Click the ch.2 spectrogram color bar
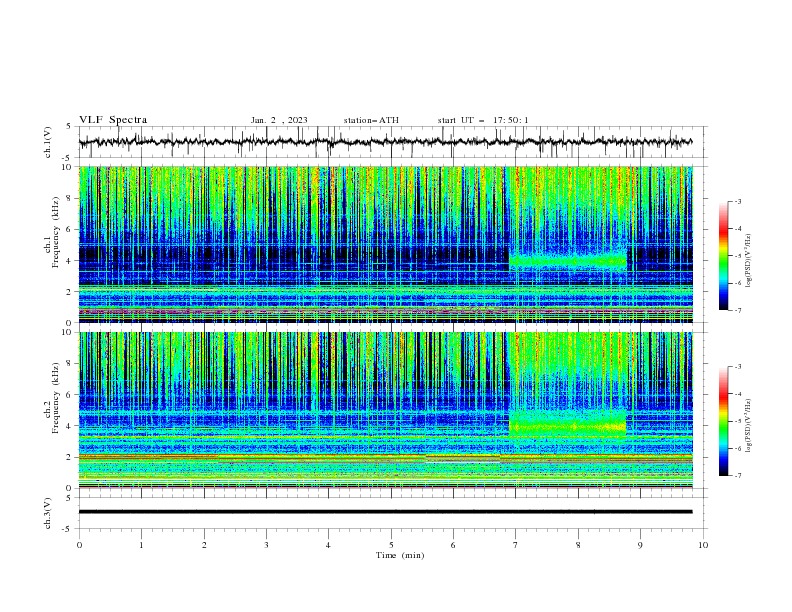This screenshot has width=792, height=612. [723, 421]
